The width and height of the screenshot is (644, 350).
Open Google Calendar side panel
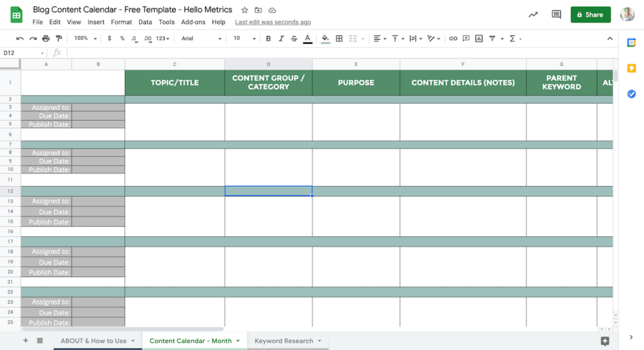[x=631, y=42]
